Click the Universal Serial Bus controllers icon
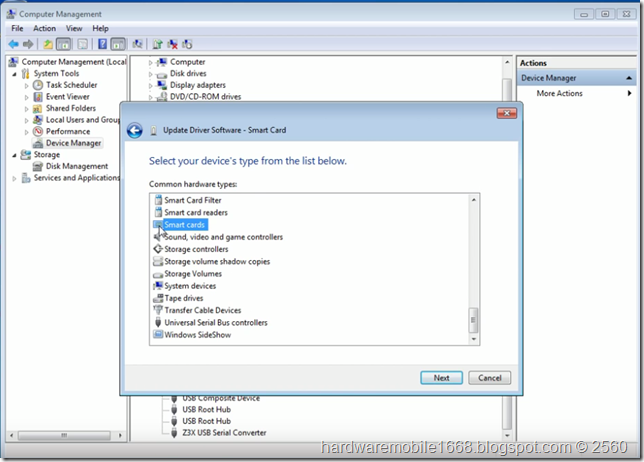 158,322
